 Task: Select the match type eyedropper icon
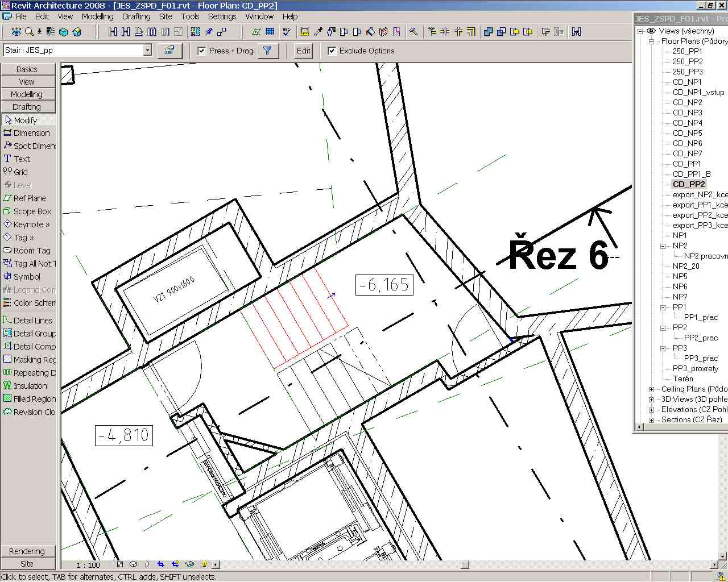click(318, 32)
